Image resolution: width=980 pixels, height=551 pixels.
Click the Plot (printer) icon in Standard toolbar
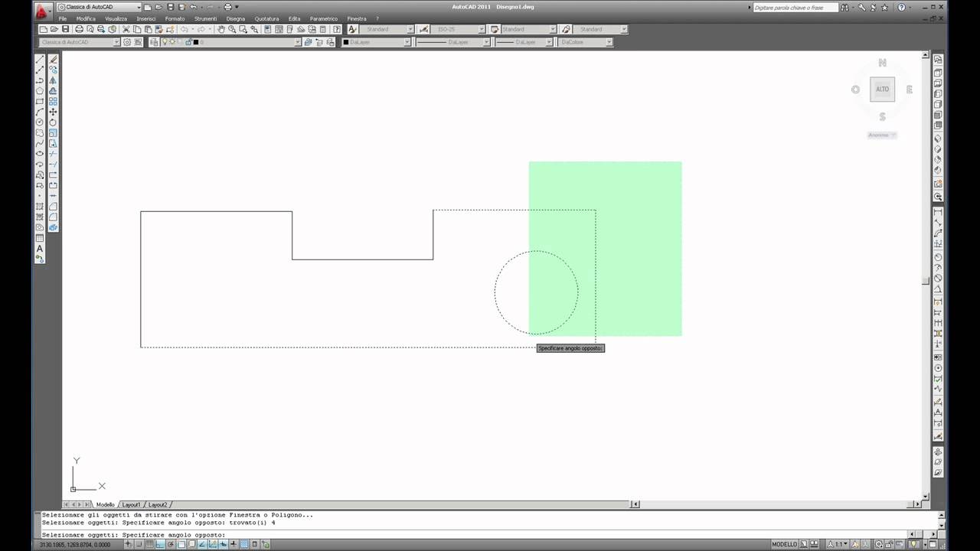point(79,29)
